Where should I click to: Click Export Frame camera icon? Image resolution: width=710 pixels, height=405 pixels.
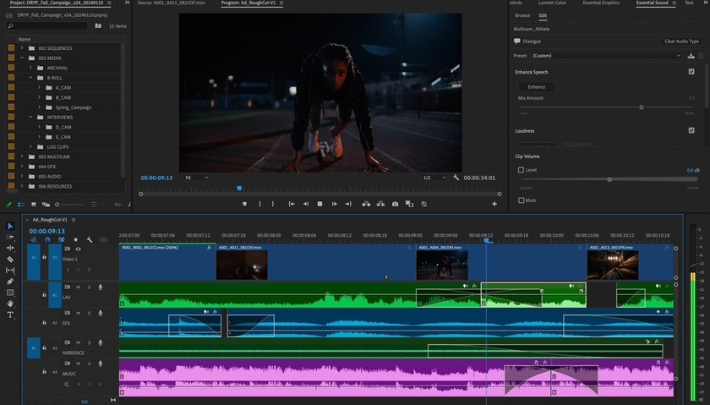[395, 204]
